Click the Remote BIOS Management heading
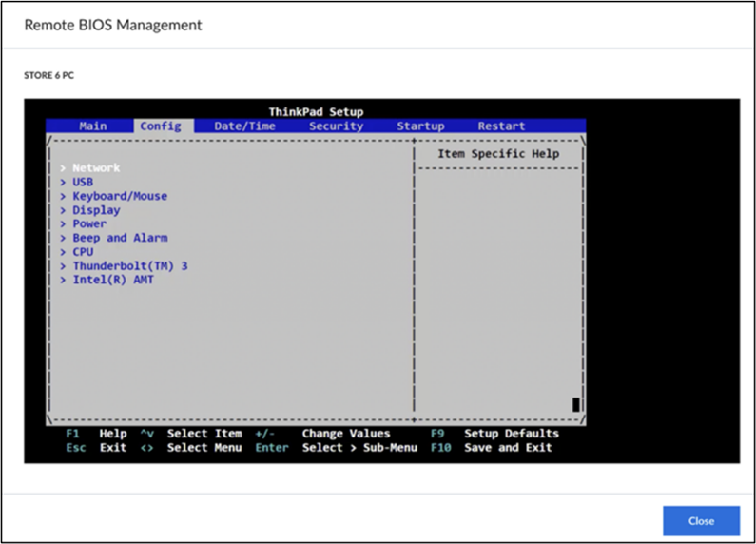 (x=113, y=25)
